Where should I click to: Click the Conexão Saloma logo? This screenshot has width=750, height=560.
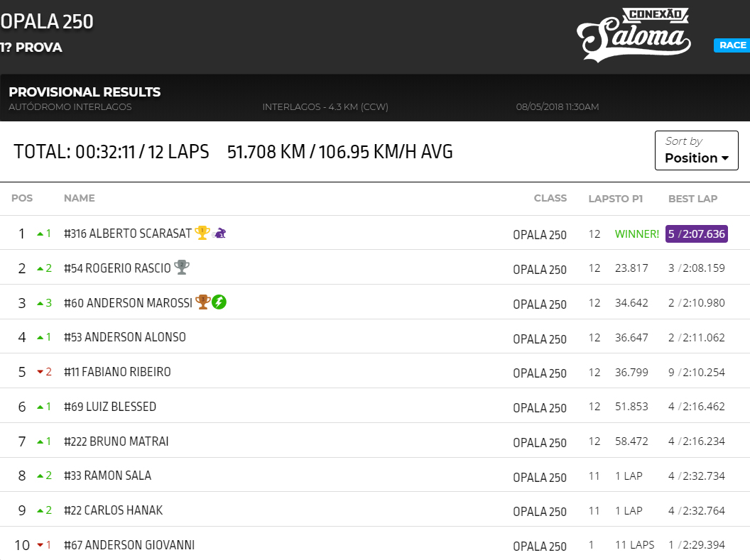tap(634, 35)
